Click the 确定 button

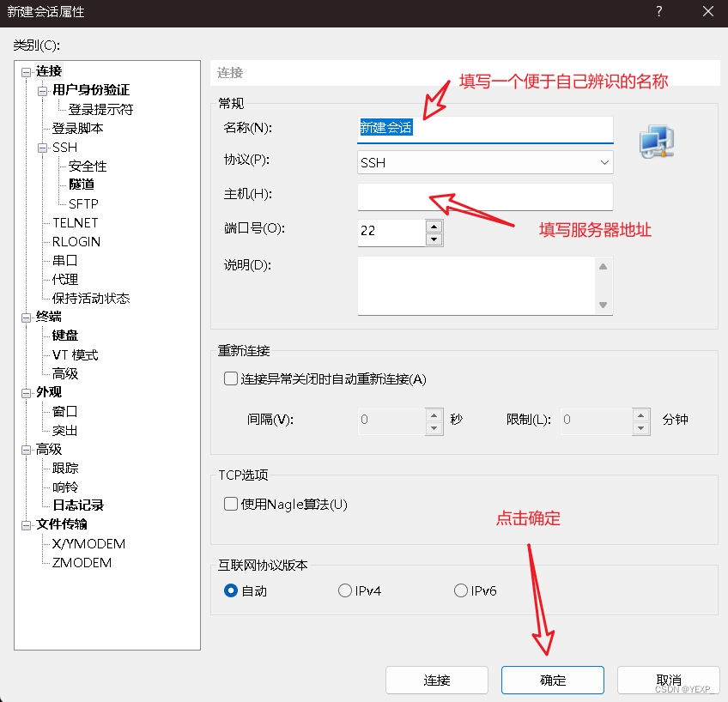click(x=552, y=680)
